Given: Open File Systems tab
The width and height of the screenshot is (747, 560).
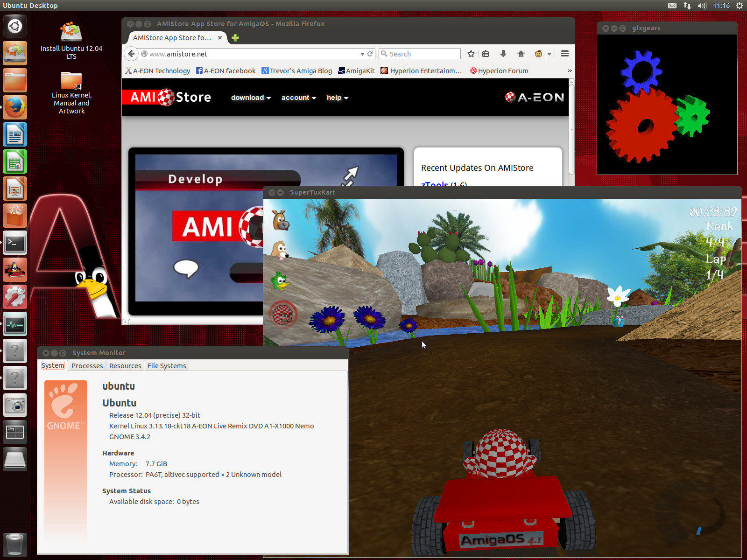Looking at the screenshot, I should [x=167, y=366].
